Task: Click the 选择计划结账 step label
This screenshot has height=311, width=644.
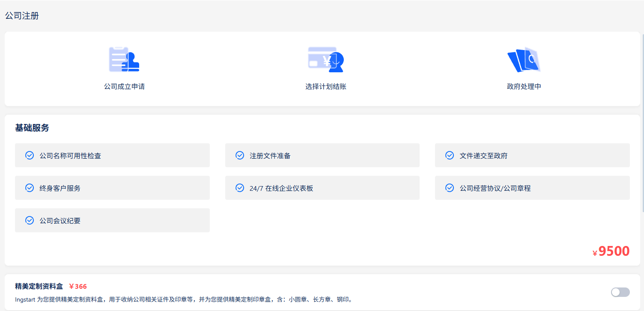Action: 326,86
